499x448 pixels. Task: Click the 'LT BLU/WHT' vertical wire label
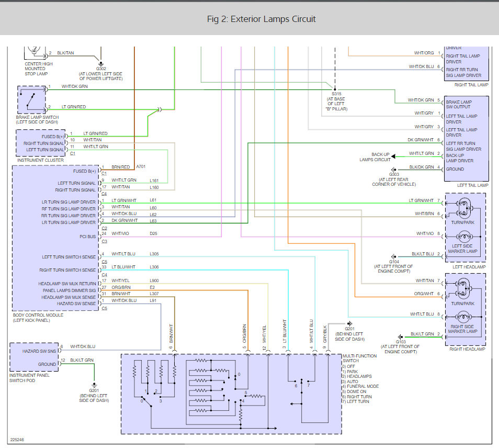click(x=285, y=331)
